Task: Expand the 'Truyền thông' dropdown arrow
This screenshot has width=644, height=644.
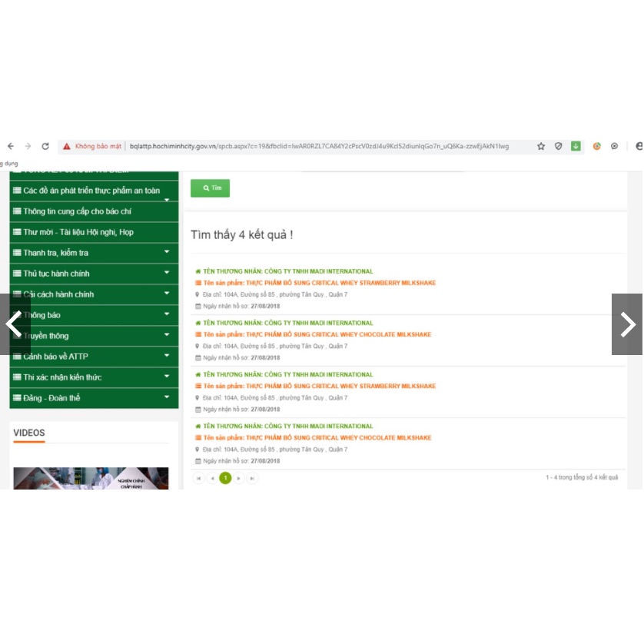Action: point(167,334)
